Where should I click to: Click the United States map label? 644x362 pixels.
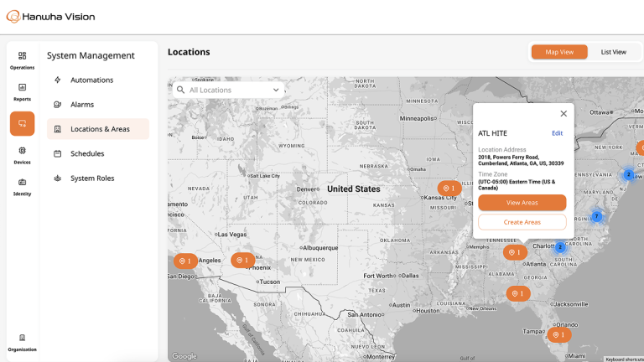pos(354,189)
